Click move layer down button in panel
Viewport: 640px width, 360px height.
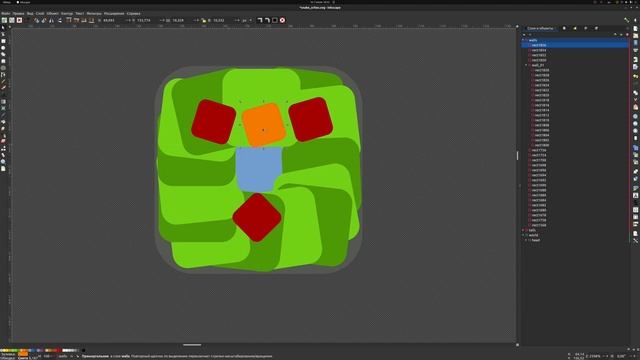pyautogui.click(x=621, y=35)
